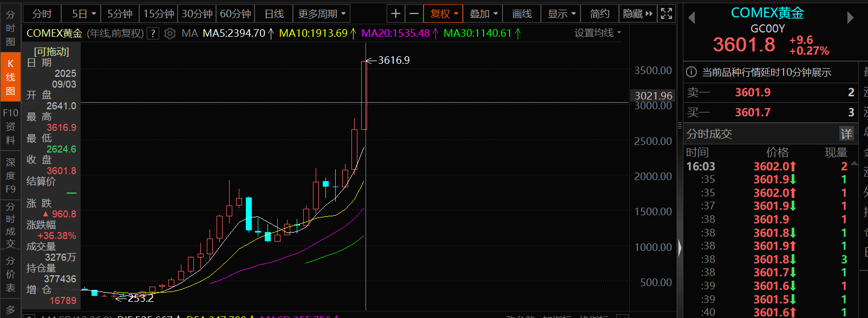Click MA30:1140.61 green legend

pos(482,34)
